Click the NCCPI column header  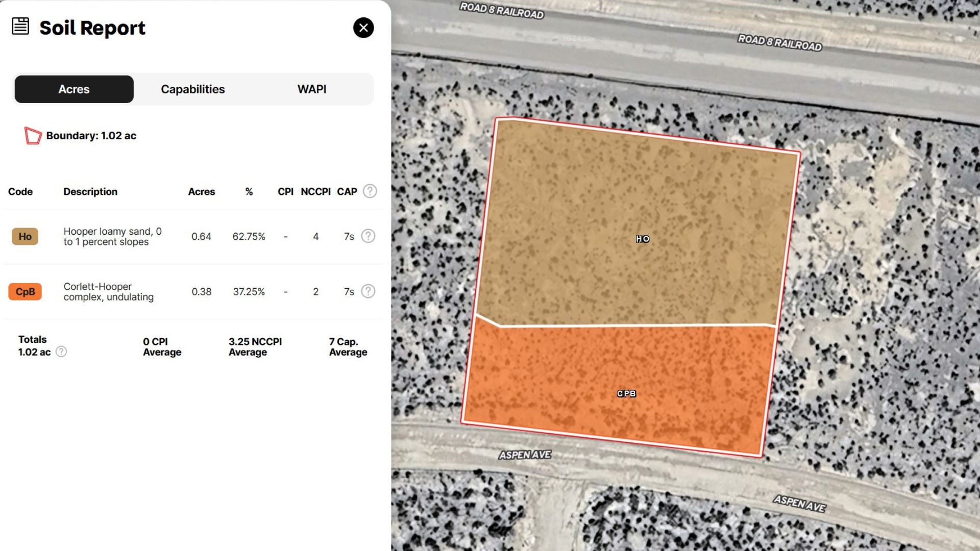[x=315, y=191]
